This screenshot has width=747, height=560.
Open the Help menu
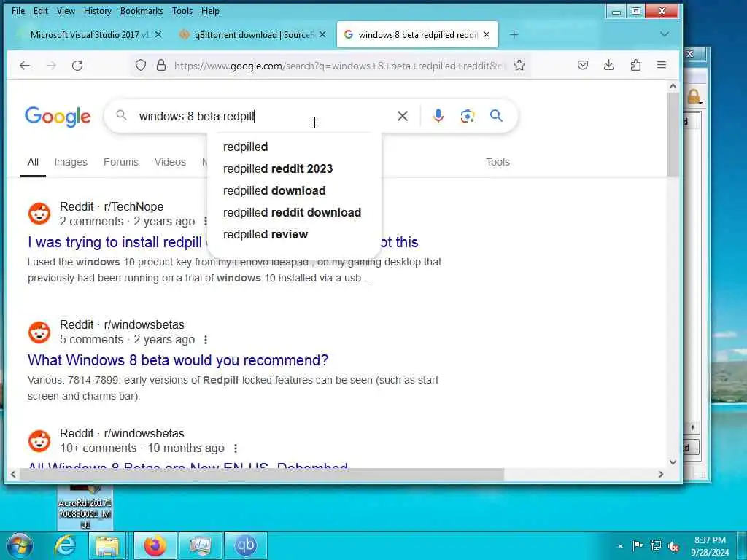point(210,11)
